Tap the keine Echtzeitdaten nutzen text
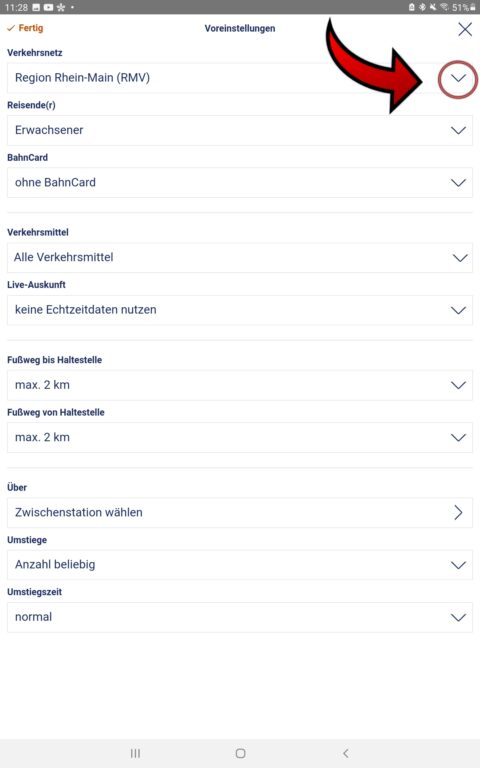The image size is (480, 768). [86, 310]
